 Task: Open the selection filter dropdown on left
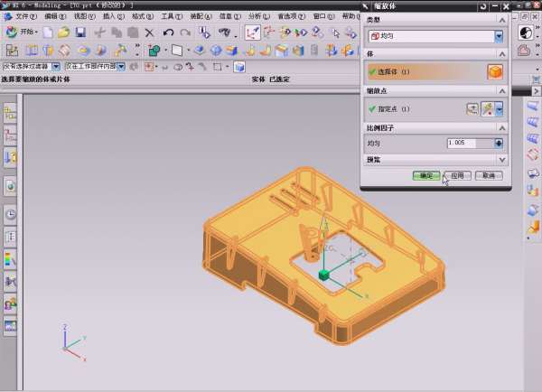pos(56,66)
